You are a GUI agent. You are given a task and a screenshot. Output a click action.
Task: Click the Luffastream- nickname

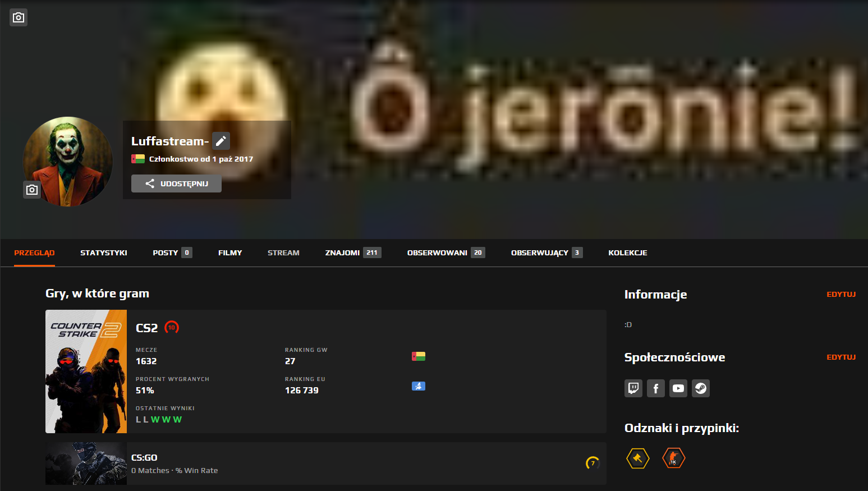click(170, 141)
